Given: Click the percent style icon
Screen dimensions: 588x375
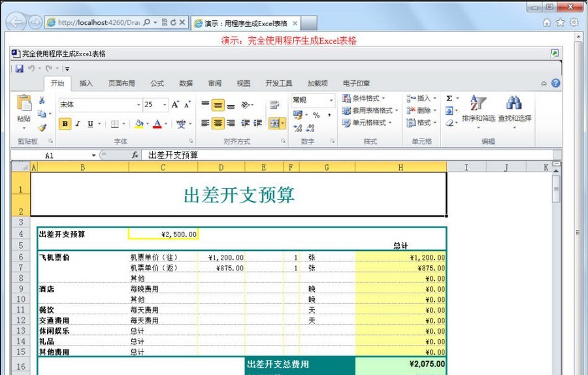Looking at the screenshot, I should click(316, 116).
